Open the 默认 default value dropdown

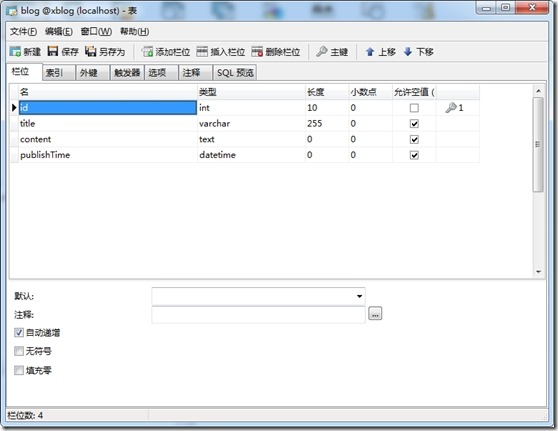point(359,296)
